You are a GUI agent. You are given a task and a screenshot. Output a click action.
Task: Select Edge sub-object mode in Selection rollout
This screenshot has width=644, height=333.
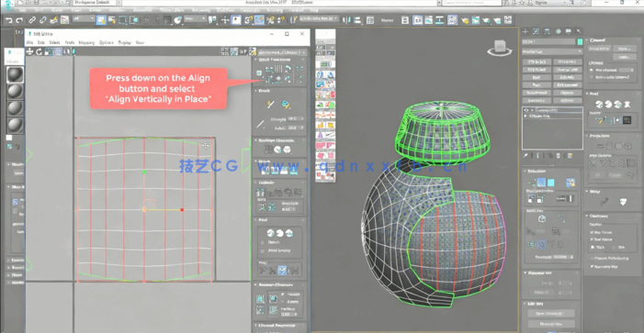pos(542,183)
